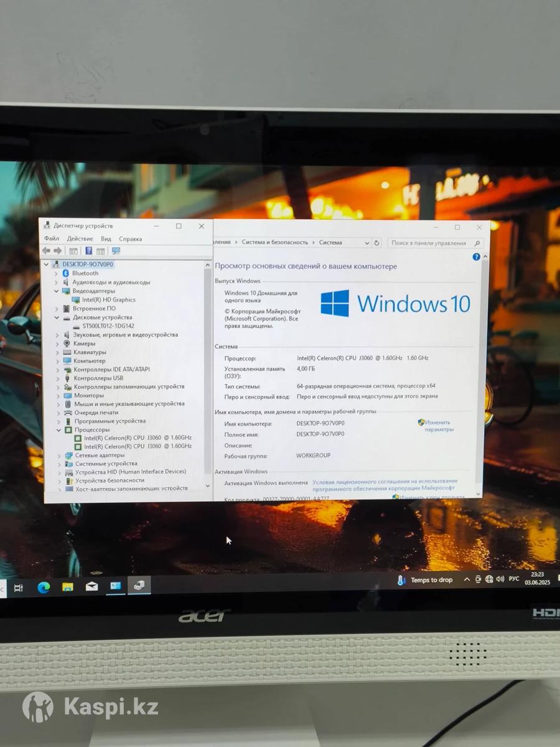Select the Очереди печати printer icon

pos(68,412)
